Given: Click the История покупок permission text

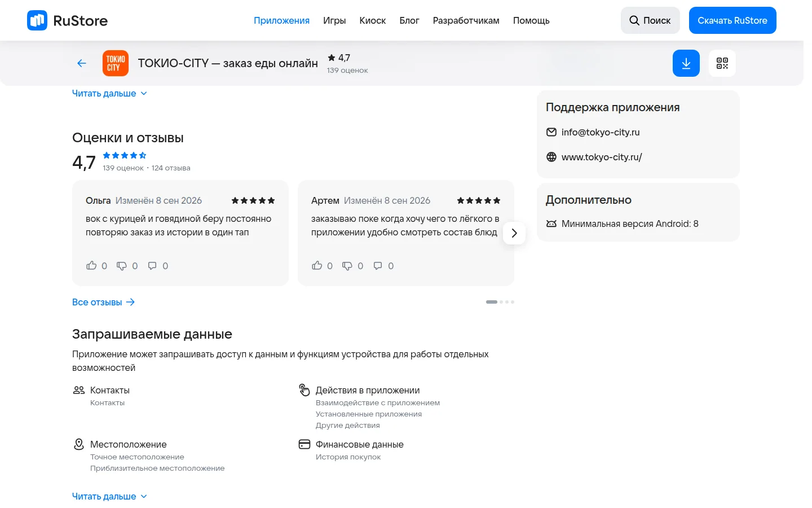Looking at the screenshot, I should [348, 457].
